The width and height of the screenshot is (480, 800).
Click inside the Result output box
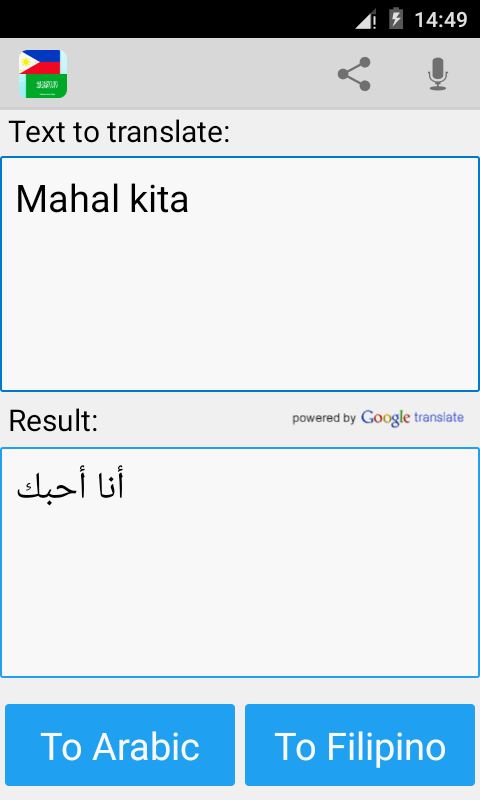240,562
